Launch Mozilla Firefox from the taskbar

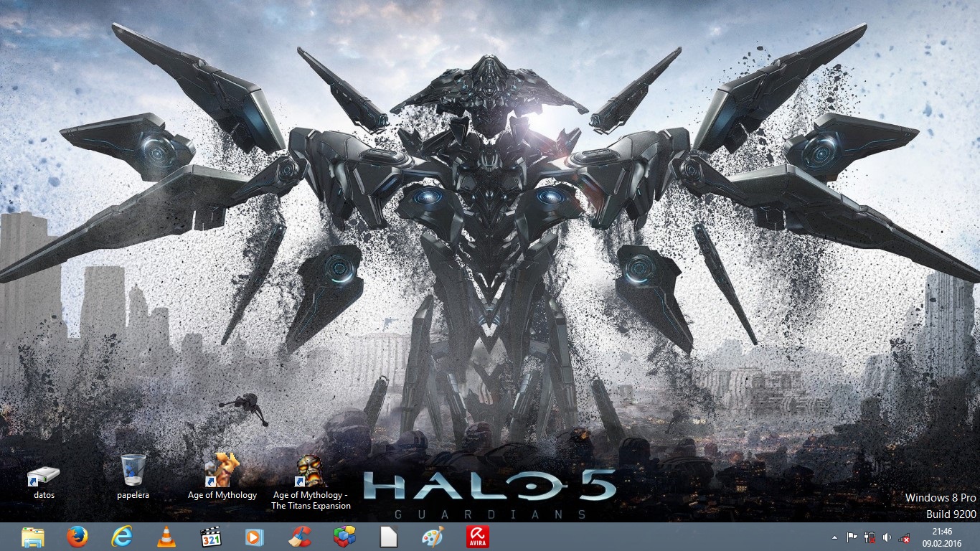(x=77, y=537)
